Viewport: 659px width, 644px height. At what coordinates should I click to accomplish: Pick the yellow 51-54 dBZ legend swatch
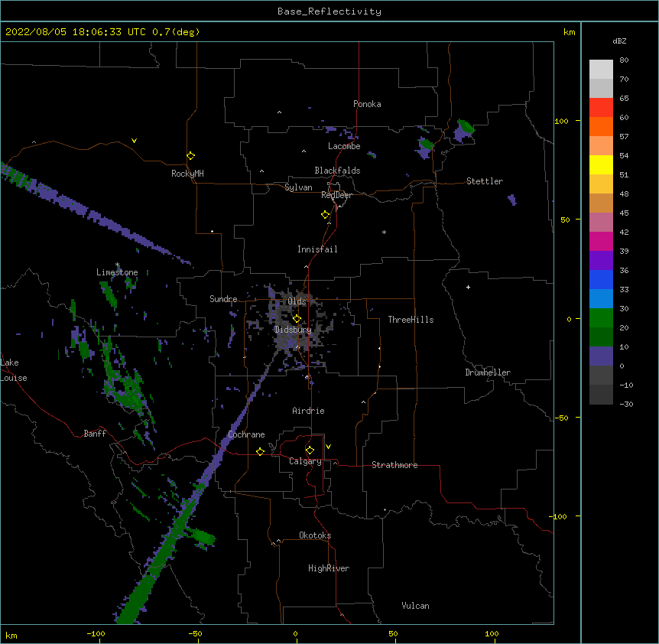pos(601,164)
